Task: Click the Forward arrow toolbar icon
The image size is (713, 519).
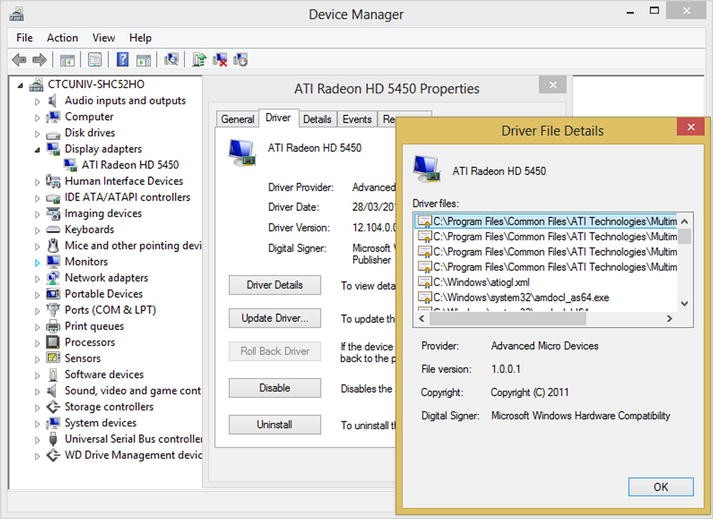Action: click(x=40, y=60)
